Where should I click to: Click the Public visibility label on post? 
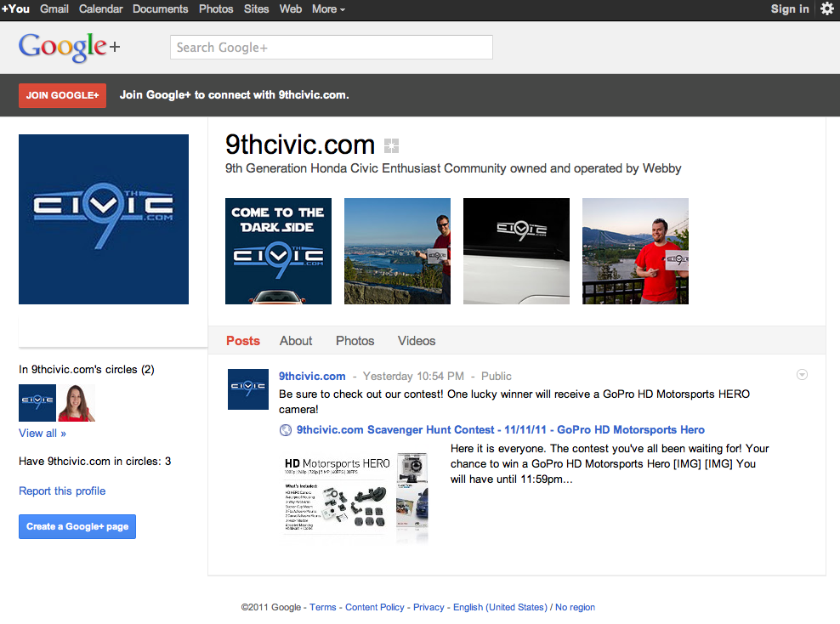pos(496,377)
